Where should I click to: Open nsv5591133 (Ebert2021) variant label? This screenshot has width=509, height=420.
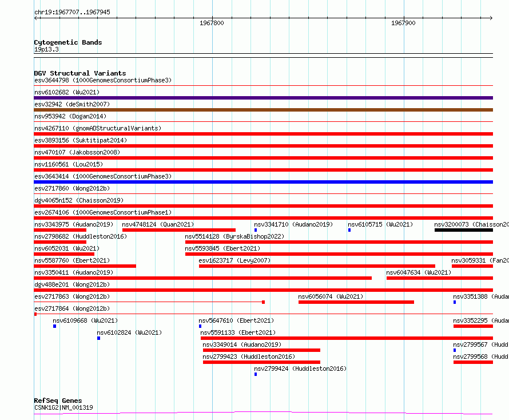[238, 332]
